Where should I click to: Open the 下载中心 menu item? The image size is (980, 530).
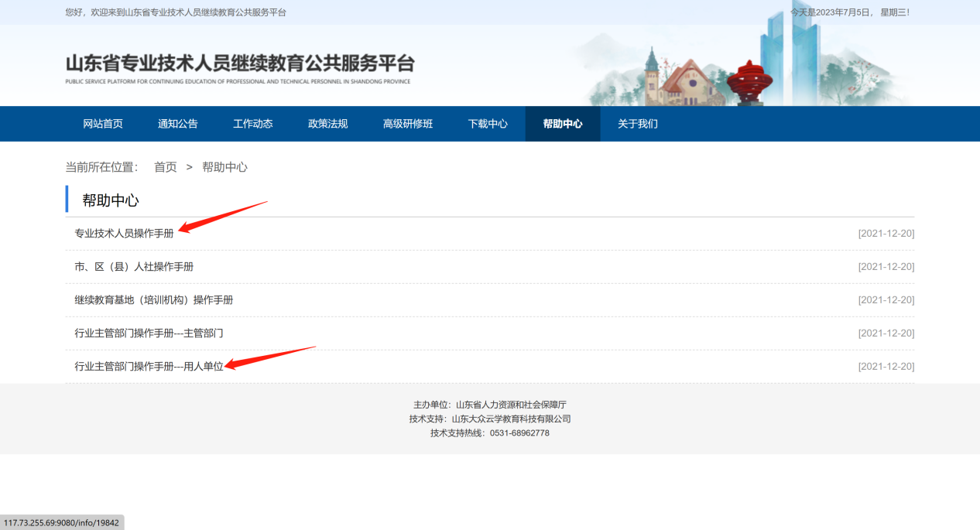[x=488, y=124]
